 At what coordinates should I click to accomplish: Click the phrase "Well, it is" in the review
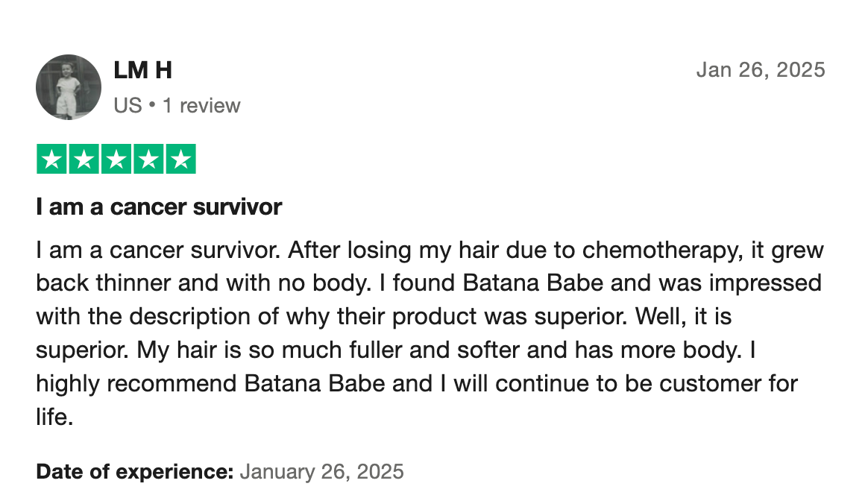682,317
